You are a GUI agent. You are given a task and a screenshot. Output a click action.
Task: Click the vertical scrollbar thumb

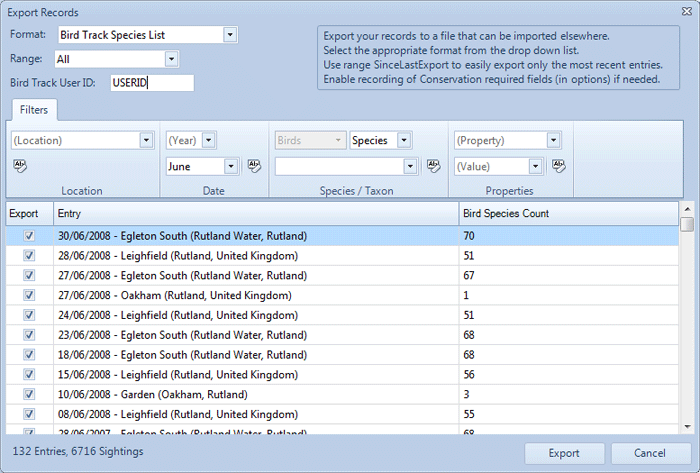[687, 224]
